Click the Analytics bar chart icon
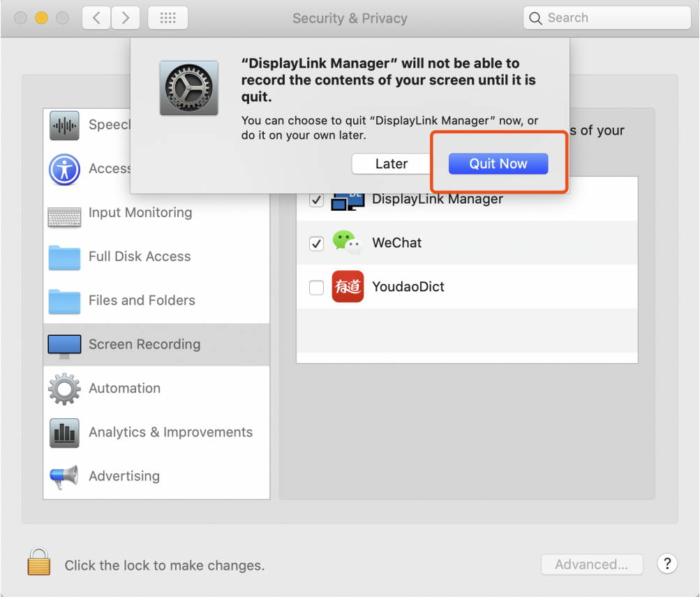700x597 pixels. click(64, 433)
